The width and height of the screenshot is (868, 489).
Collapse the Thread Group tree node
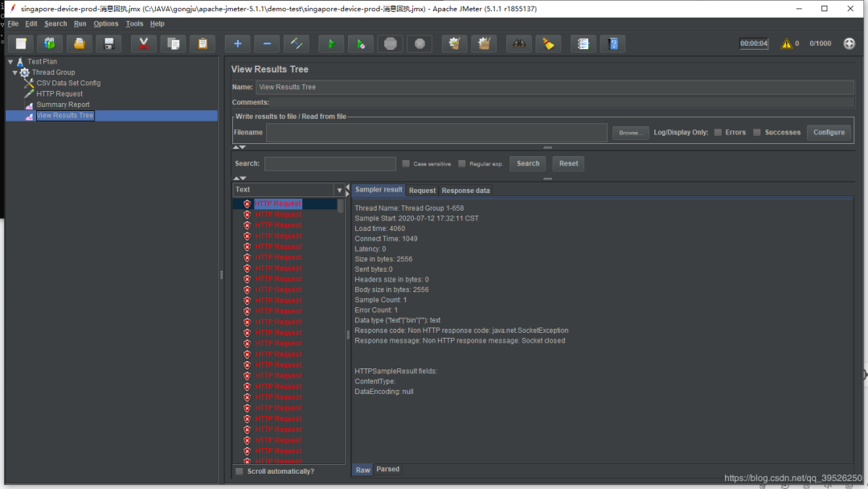pyautogui.click(x=15, y=72)
